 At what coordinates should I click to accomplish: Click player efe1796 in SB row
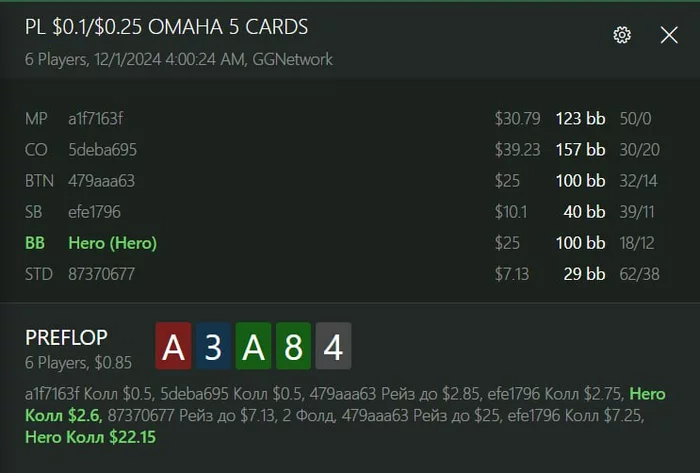click(x=94, y=212)
